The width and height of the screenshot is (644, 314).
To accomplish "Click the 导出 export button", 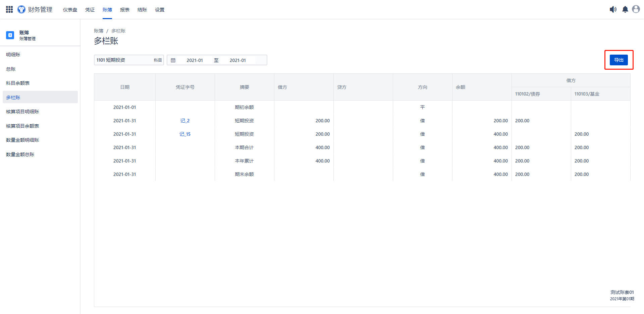I will coord(619,60).
